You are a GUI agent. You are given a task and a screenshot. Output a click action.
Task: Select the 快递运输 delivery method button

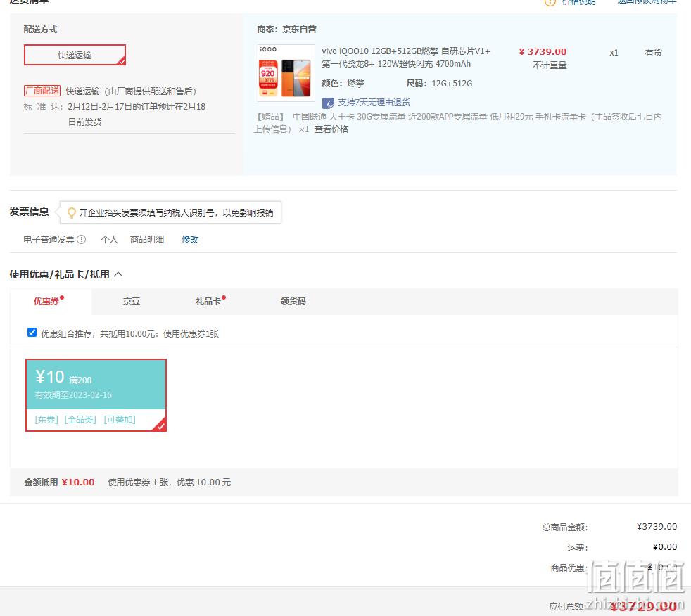pos(75,55)
